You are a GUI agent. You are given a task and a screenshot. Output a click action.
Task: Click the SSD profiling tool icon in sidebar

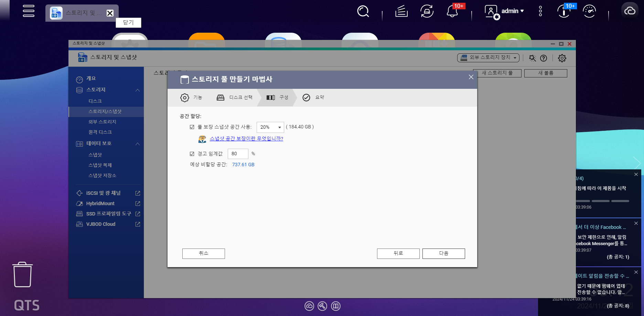(x=79, y=214)
